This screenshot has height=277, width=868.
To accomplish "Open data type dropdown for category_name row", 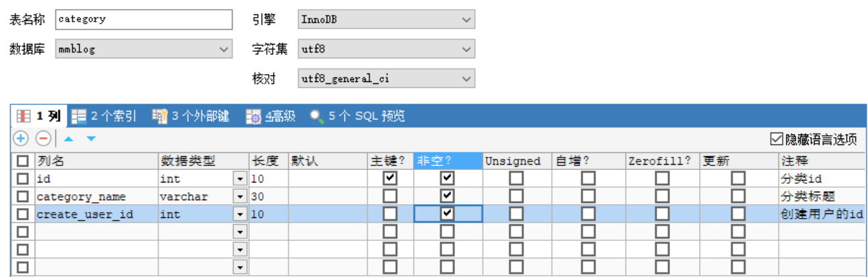I will [240, 196].
